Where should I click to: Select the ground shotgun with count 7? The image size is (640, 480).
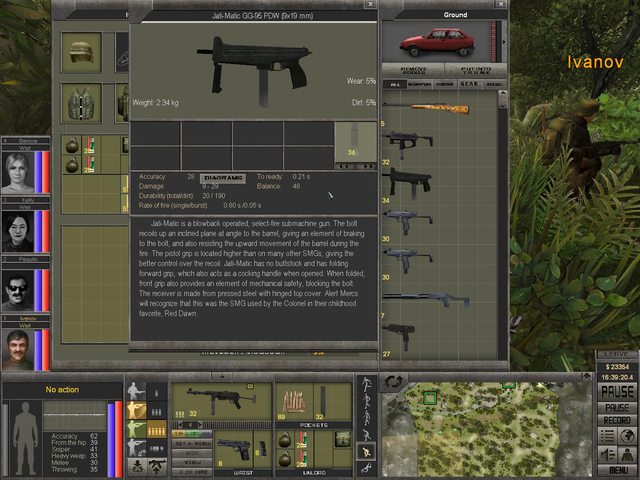426,299
